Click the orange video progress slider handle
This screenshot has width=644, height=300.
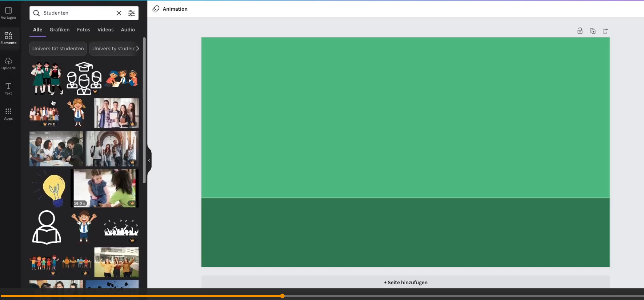click(x=282, y=296)
